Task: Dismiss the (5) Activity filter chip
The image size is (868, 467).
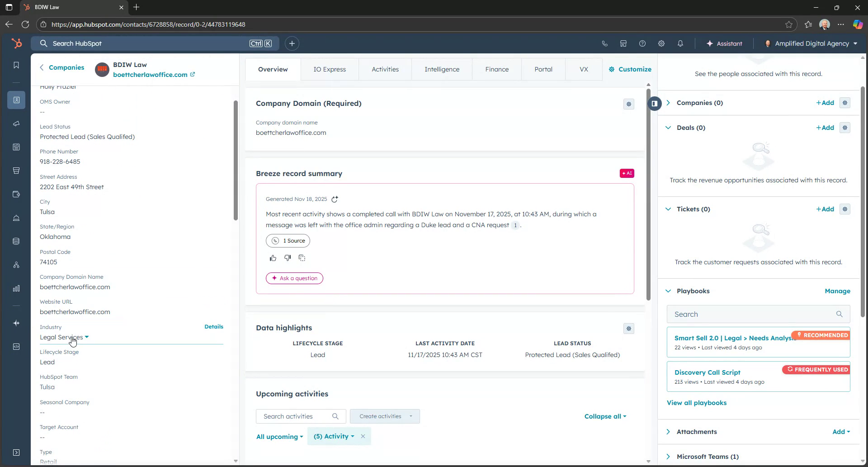Action: [x=363, y=436]
